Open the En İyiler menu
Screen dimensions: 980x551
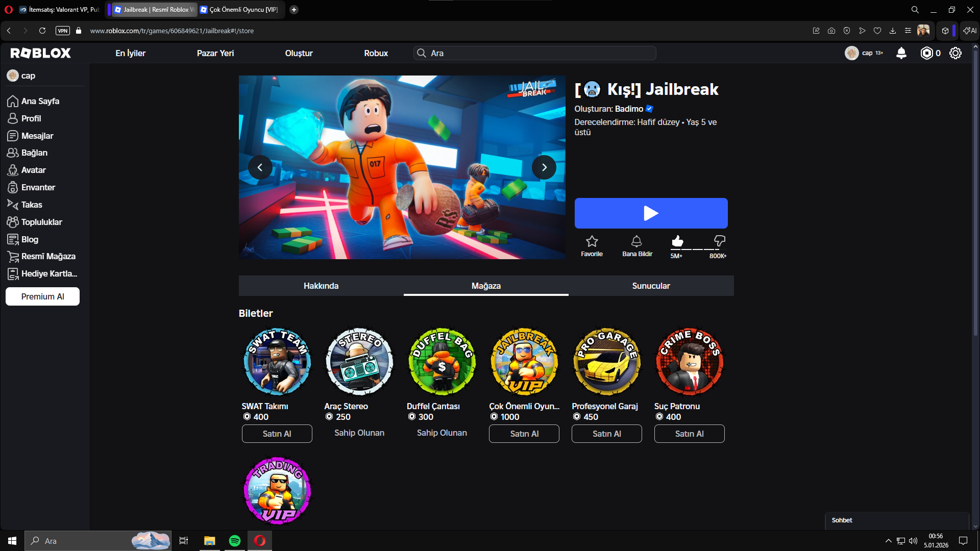[x=131, y=53]
